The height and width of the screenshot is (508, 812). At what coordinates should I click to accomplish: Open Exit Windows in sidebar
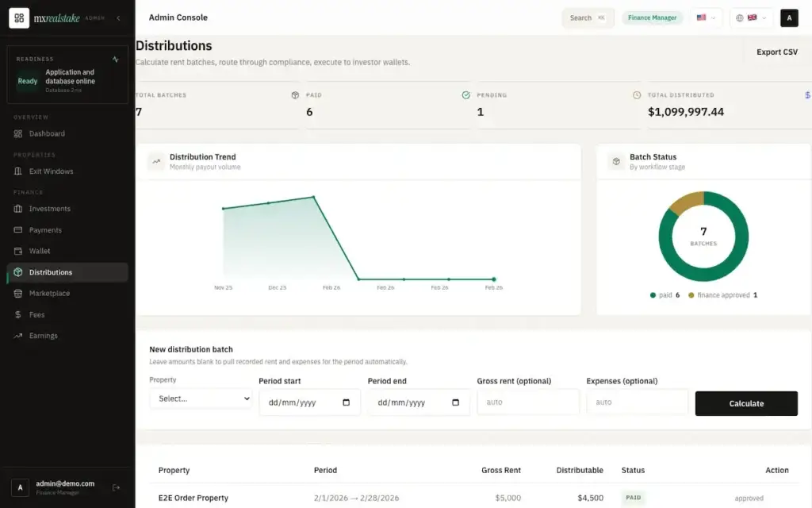tap(67, 171)
